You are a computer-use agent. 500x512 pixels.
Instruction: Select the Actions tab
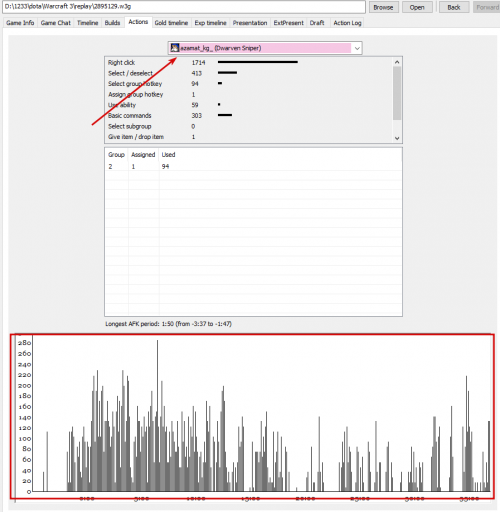click(x=138, y=22)
